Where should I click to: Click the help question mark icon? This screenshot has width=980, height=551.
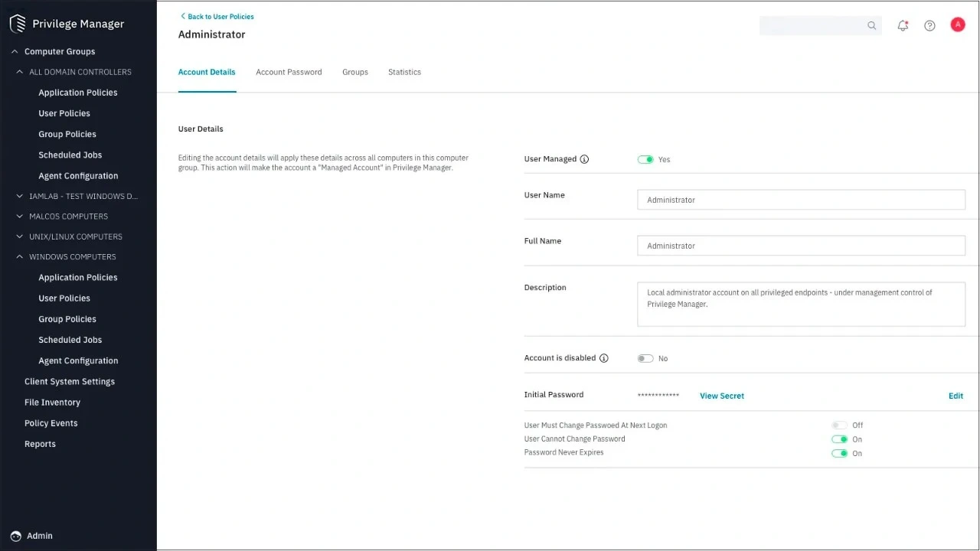click(929, 25)
